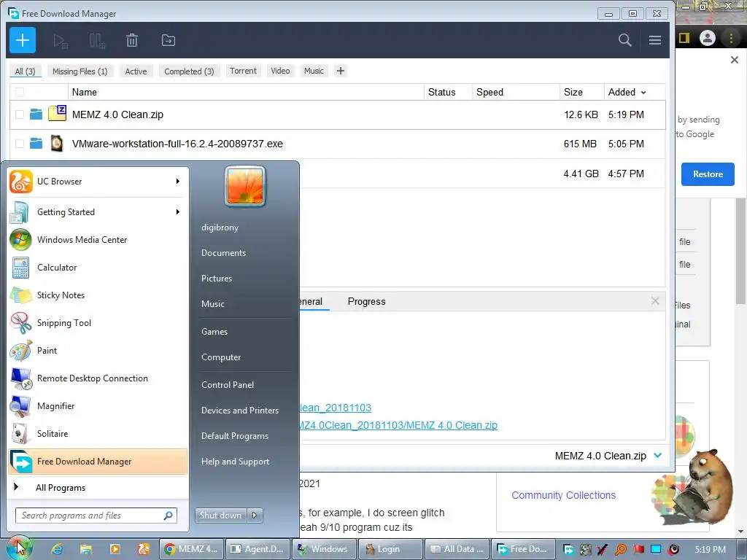Click the Shut down button
The image size is (747, 560).
pyautogui.click(x=220, y=516)
